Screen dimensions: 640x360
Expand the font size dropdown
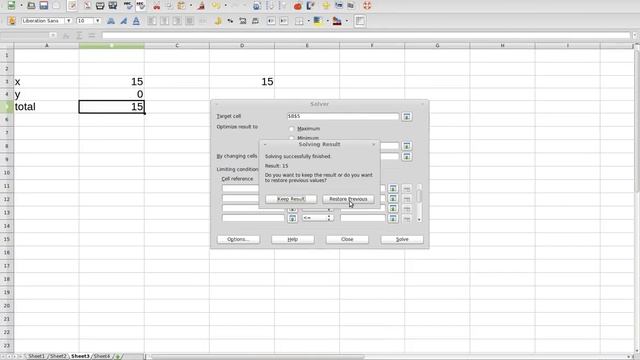98,21
